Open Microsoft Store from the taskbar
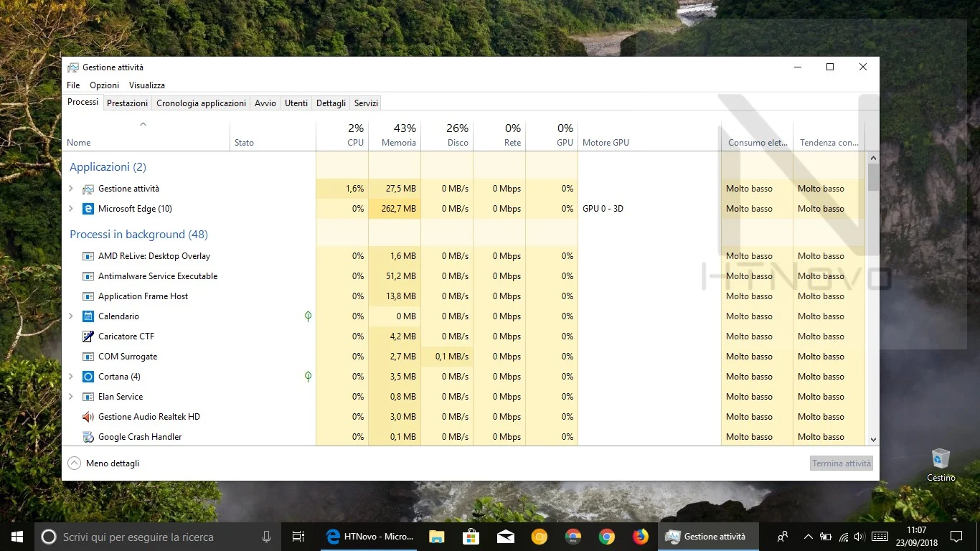980x551 pixels. click(x=471, y=537)
